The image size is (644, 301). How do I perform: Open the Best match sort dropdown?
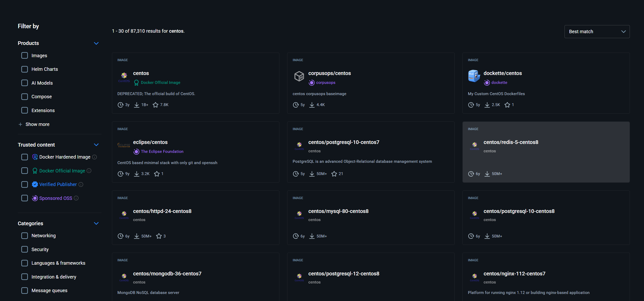(597, 32)
